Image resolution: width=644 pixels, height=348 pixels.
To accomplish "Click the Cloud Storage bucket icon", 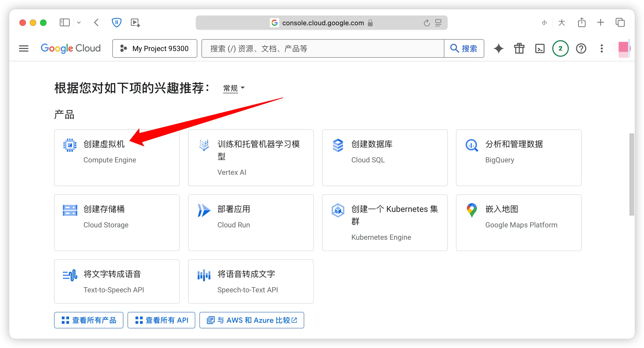I will (x=70, y=210).
